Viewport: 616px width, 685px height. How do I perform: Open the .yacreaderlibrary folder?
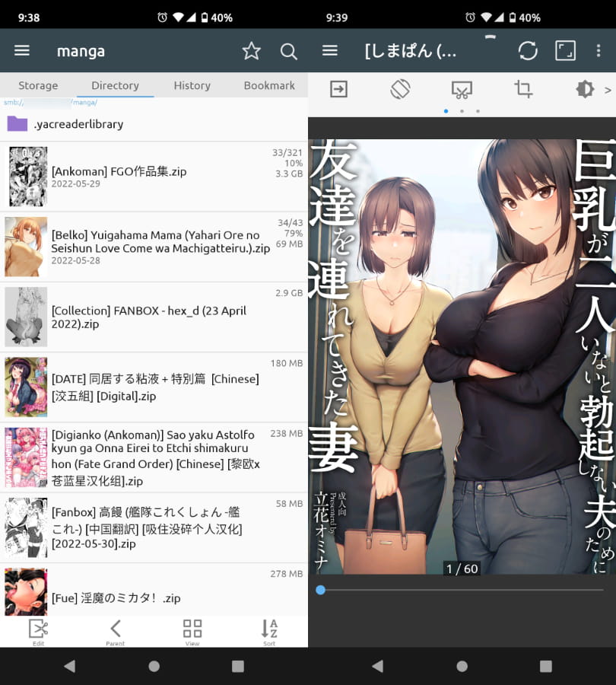[x=154, y=124]
